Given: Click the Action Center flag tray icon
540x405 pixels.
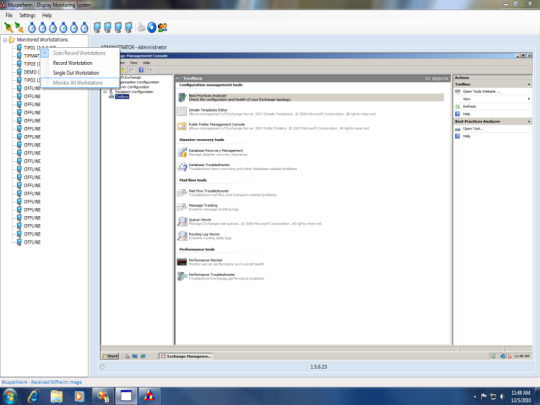Looking at the screenshot, I should 484,396.
